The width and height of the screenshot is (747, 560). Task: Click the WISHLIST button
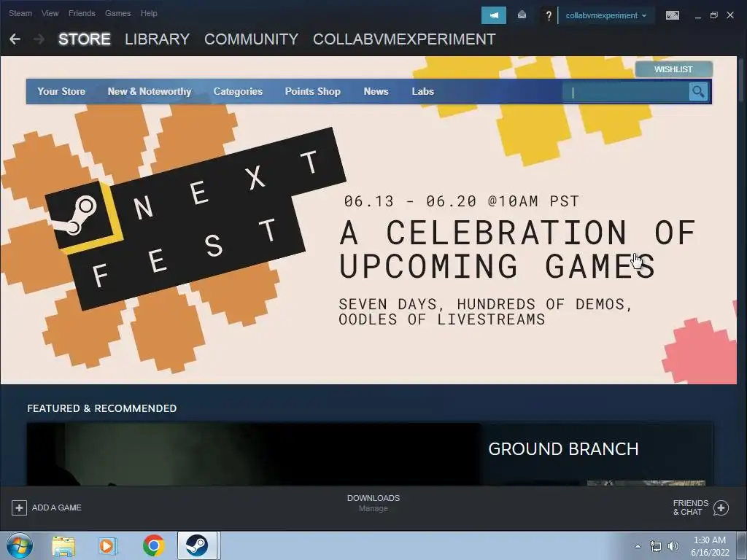673,69
